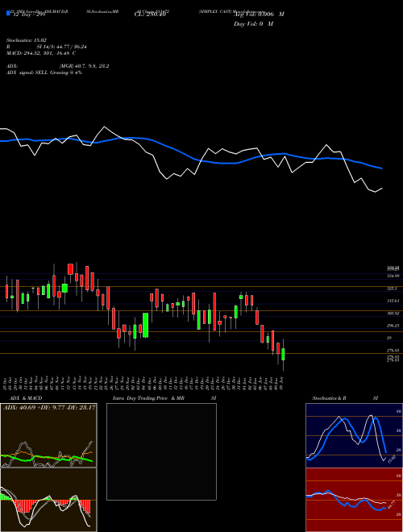
Task: Click the 301.92 price axis label
Action: pos(393,314)
